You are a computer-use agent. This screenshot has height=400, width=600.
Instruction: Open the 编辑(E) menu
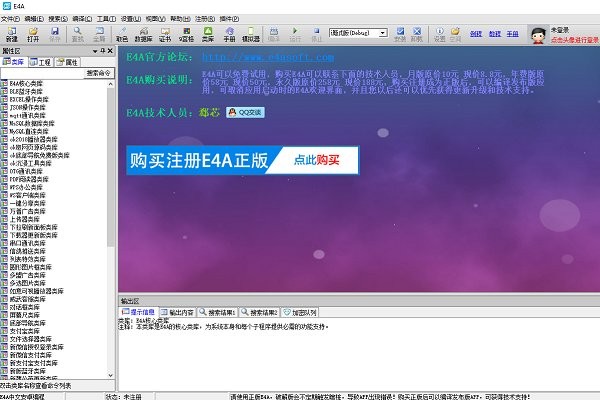tap(34, 18)
